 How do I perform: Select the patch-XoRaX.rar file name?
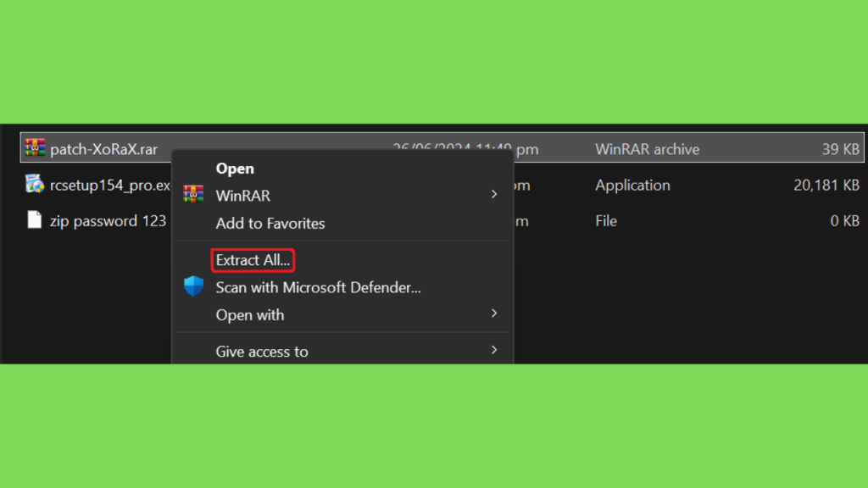[104, 149]
